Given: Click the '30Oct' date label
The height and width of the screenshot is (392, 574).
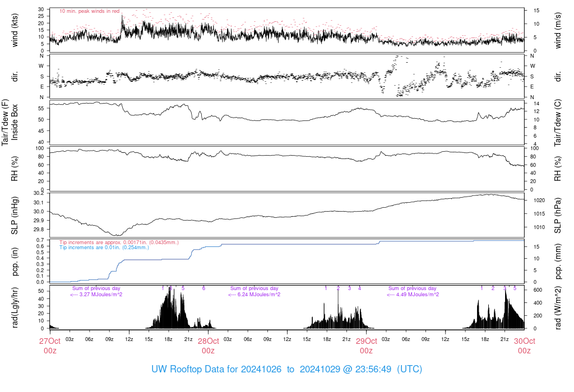Looking at the screenshot, I should click(x=525, y=341).
